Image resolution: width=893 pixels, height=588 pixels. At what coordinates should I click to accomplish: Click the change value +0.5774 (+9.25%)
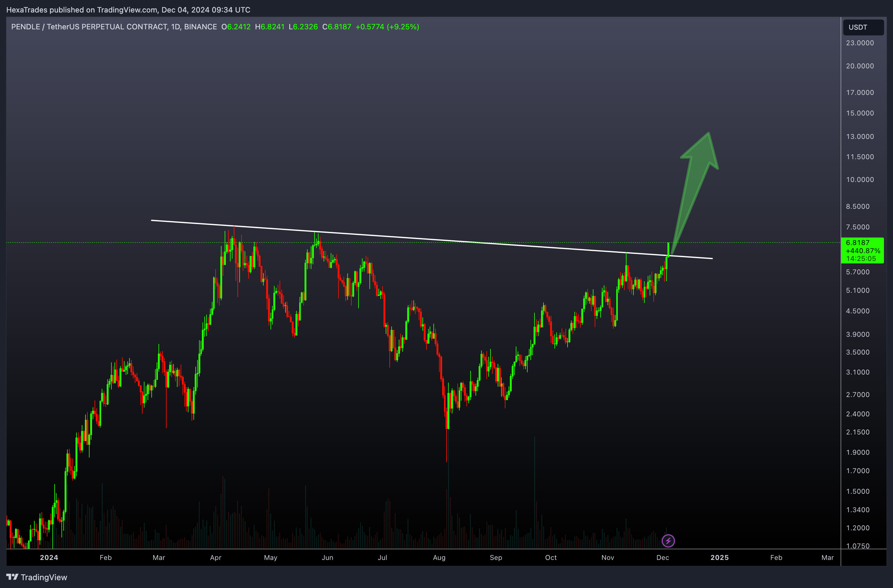(x=387, y=27)
